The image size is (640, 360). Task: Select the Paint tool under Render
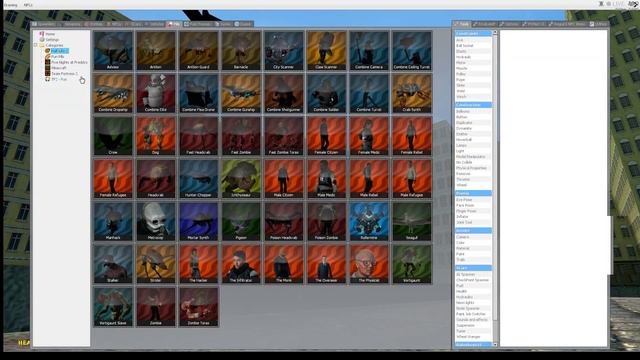tap(473, 254)
